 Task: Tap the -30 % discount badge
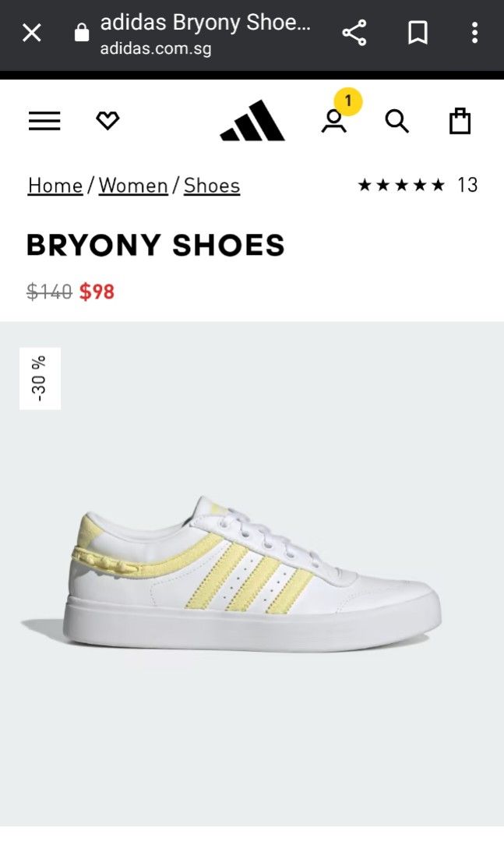(x=41, y=379)
